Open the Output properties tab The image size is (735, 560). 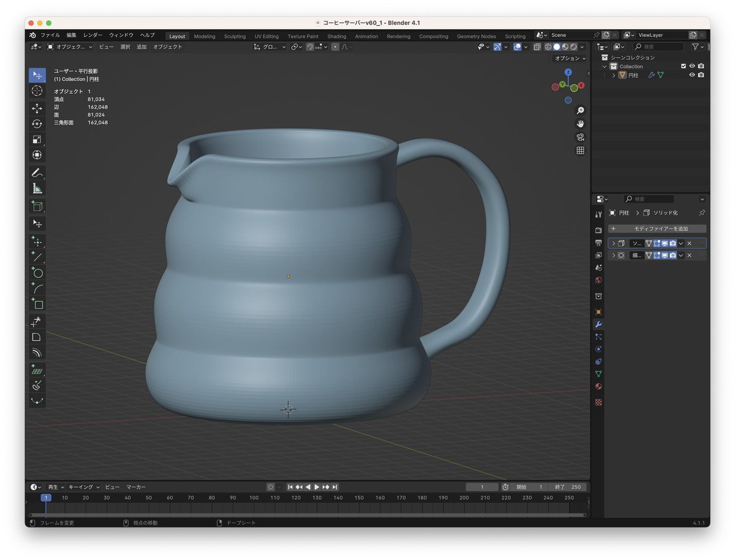598,243
